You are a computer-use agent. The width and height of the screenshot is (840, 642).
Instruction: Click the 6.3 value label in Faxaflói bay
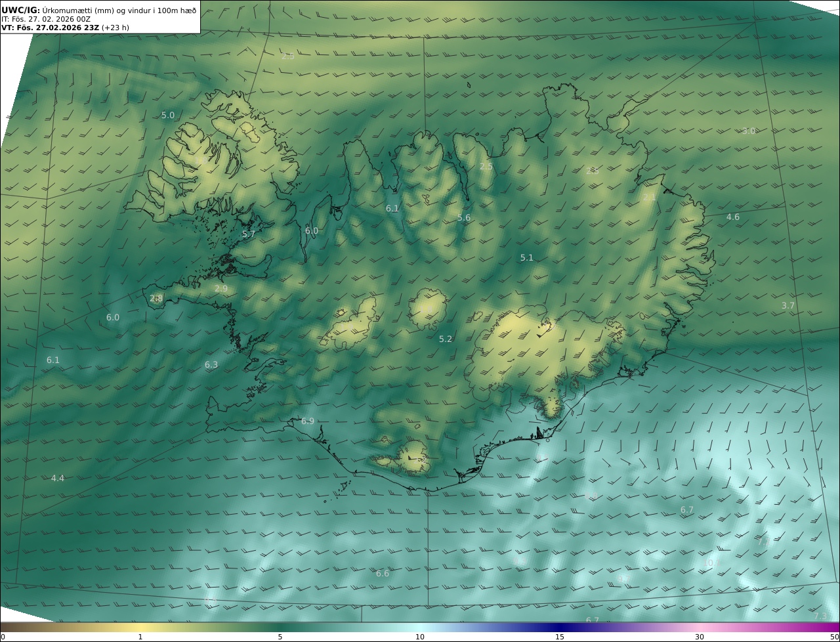[x=211, y=365]
